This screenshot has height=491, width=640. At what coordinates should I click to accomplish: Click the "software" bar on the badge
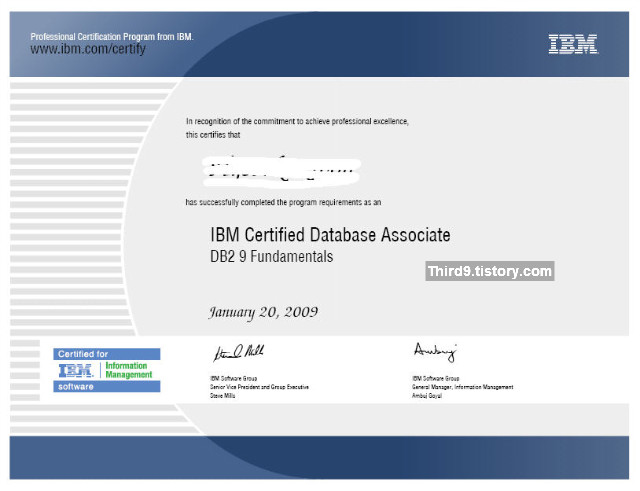coord(107,387)
